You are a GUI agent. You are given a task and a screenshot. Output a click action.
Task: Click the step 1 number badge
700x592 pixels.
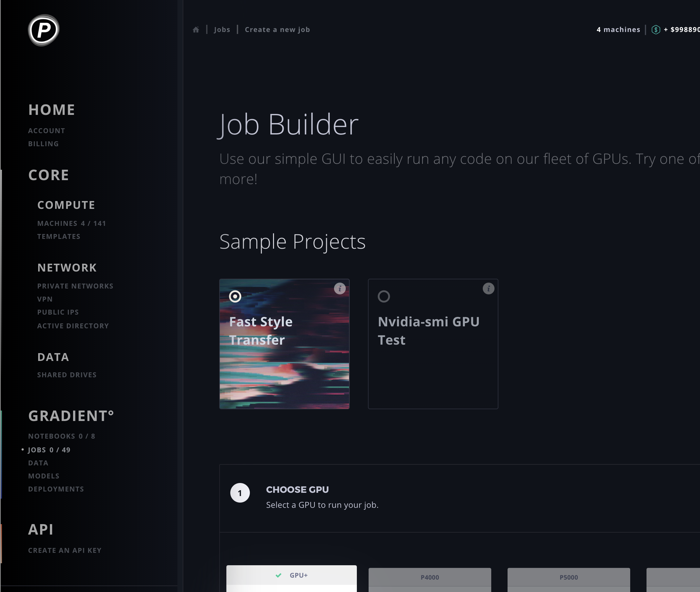pyautogui.click(x=240, y=493)
